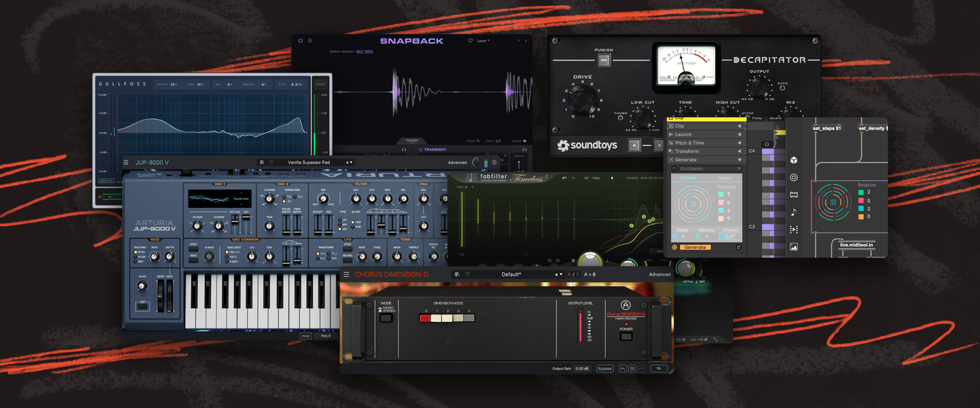Viewport: 980px width, 408px height.
Task: Click the preset library icon in Chorus Dimension-D
Action: click(x=457, y=274)
